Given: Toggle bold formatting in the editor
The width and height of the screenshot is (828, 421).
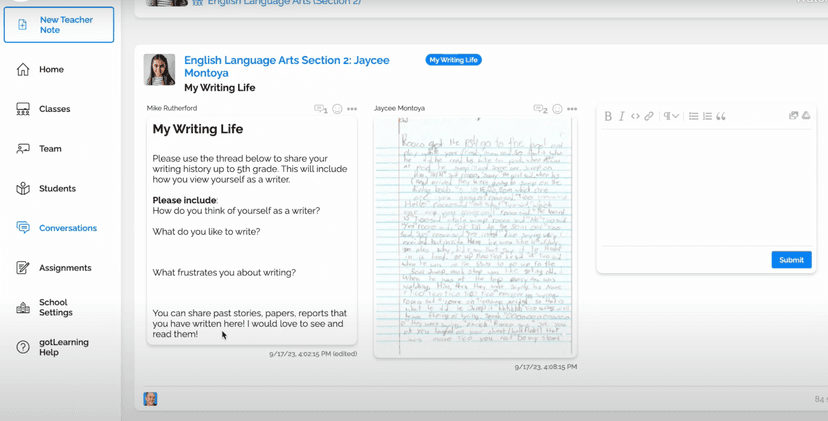Looking at the screenshot, I should [x=608, y=116].
